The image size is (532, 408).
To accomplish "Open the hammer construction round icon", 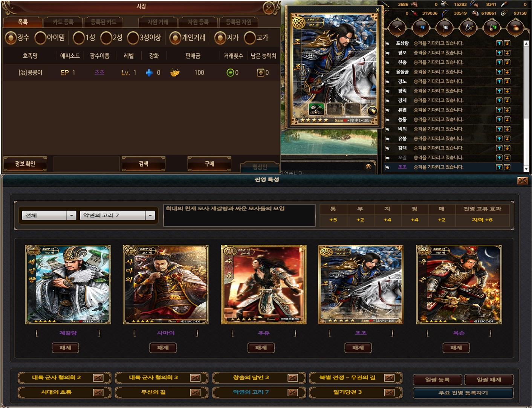I will coord(397,28).
